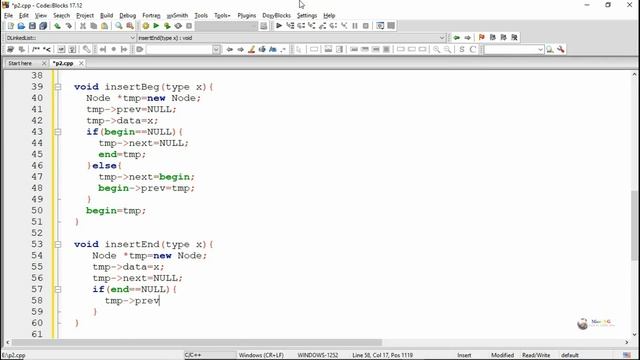The image size is (640, 360).
Task: Open Replace via toolbar icon
Action: (x=130, y=26)
